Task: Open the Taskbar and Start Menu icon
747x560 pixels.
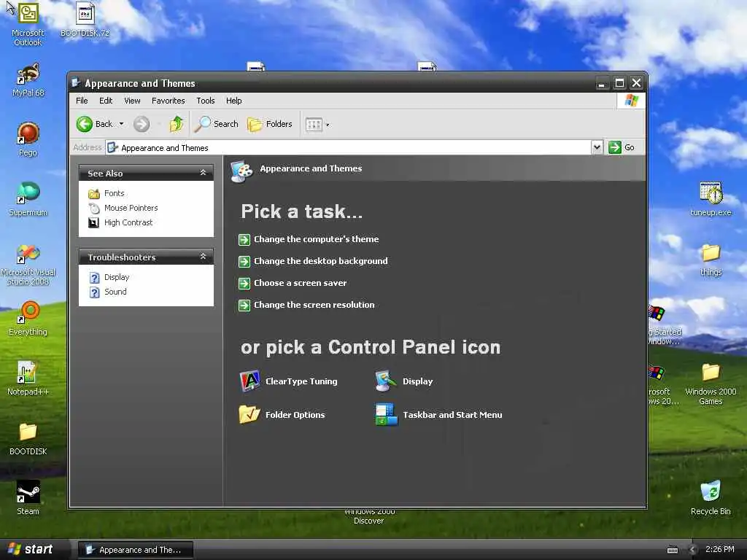Action: [x=386, y=414]
